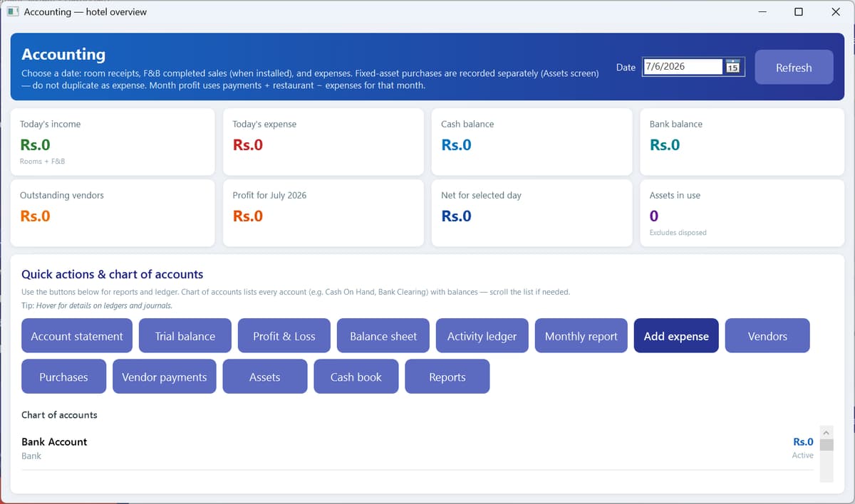Open the Trial balance
This screenshot has height=504, width=855.
click(x=185, y=335)
